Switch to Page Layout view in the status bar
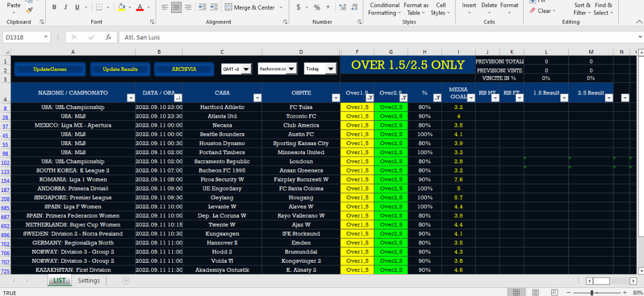The width and height of the screenshot is (644, 296). pyautogui.click(x=535, y=292)
